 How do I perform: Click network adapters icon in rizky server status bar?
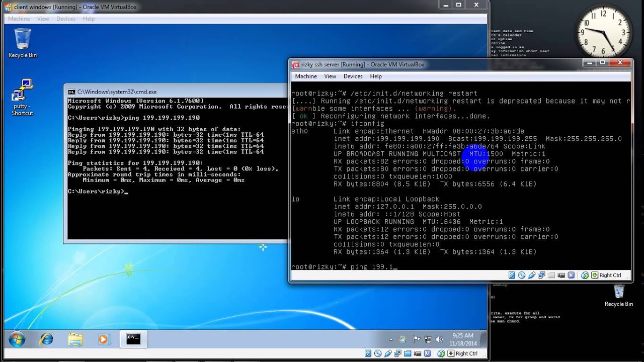click(541, 275)
